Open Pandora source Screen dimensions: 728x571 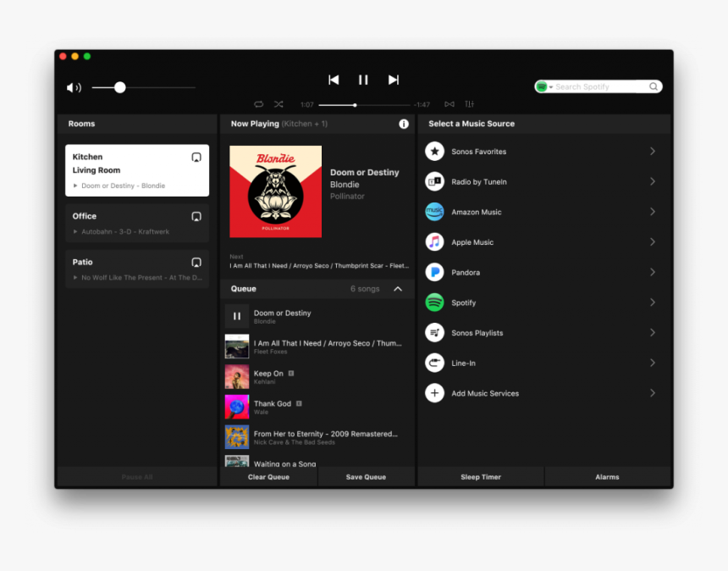(543, 272)
